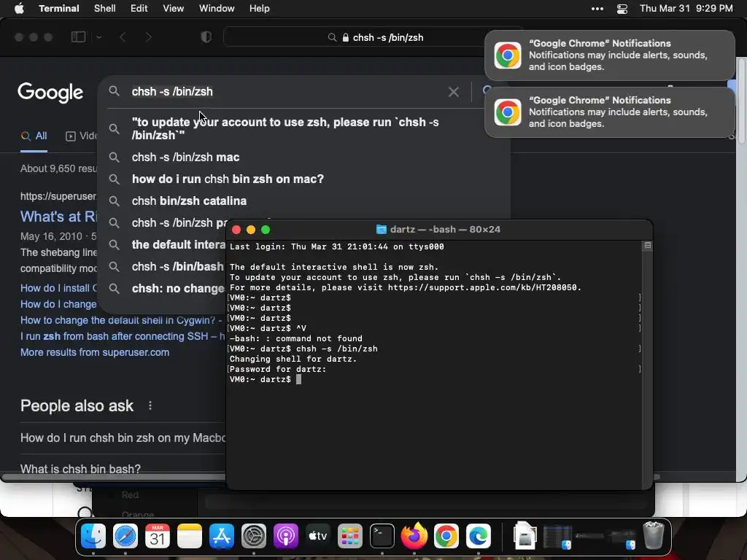Open the View menu
The width and height of the screenshot is (747, 560).
click(x=173, y=9)
